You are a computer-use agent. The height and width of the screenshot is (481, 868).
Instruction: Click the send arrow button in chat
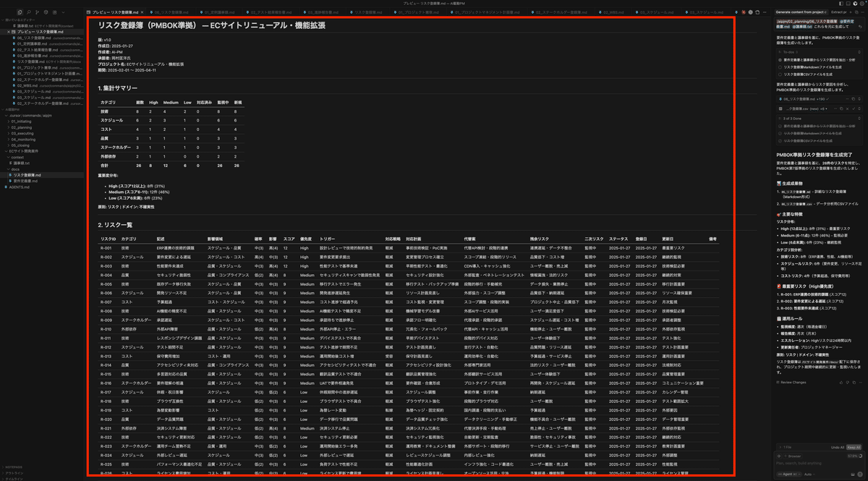[x=860, y=474]
